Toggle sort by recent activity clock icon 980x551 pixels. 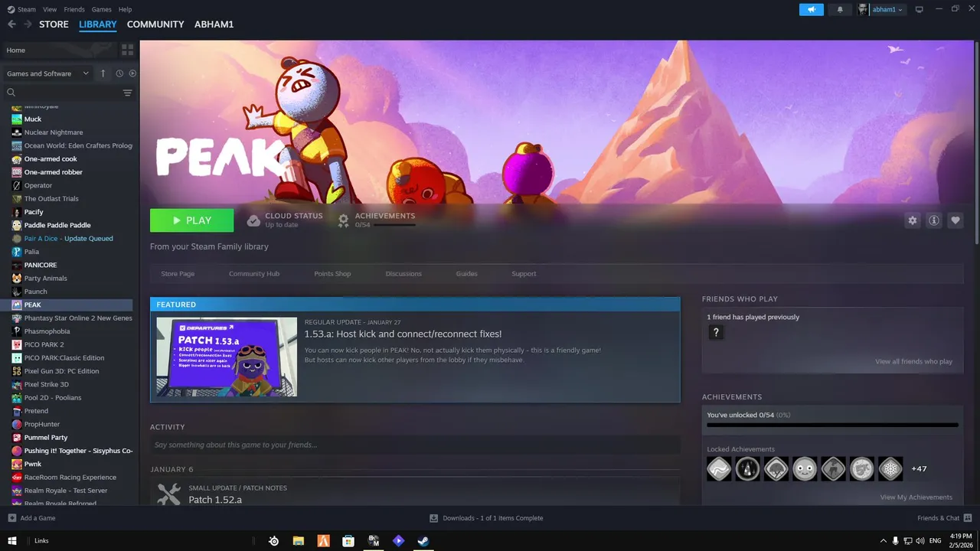click(119, 73)
